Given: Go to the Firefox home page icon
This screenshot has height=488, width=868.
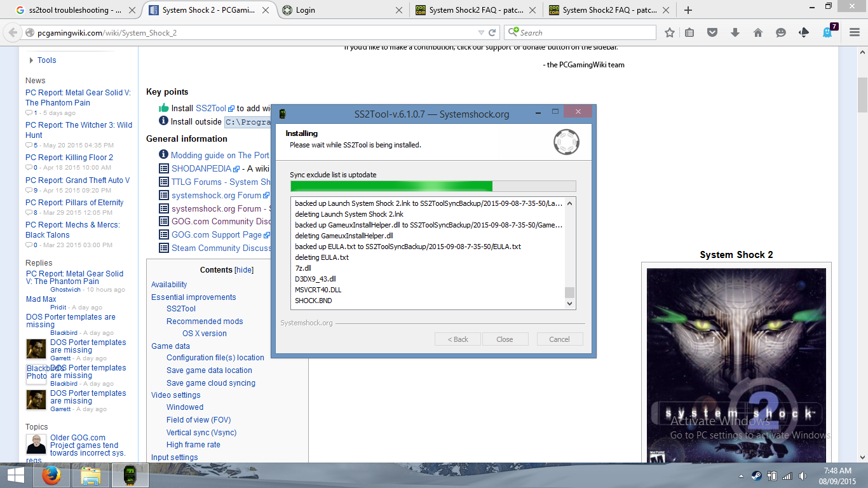Looking at the screenshot, I should pyautogui.click(x=758, y=32).
